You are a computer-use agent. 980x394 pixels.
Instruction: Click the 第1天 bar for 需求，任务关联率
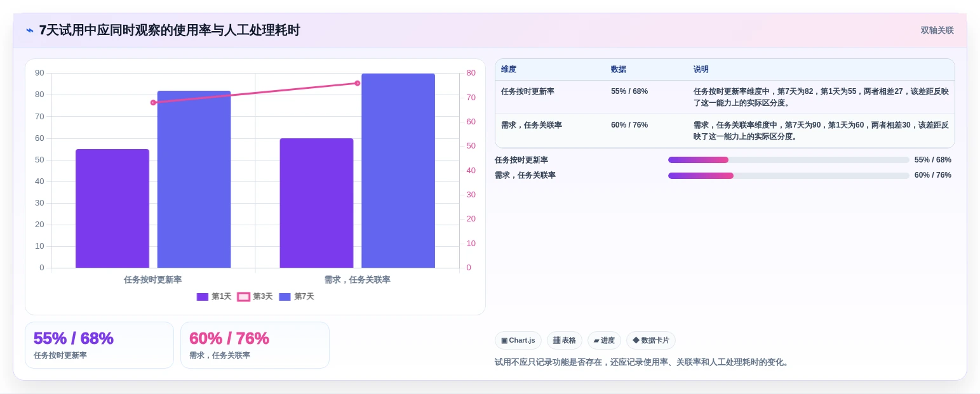[316, 203]
